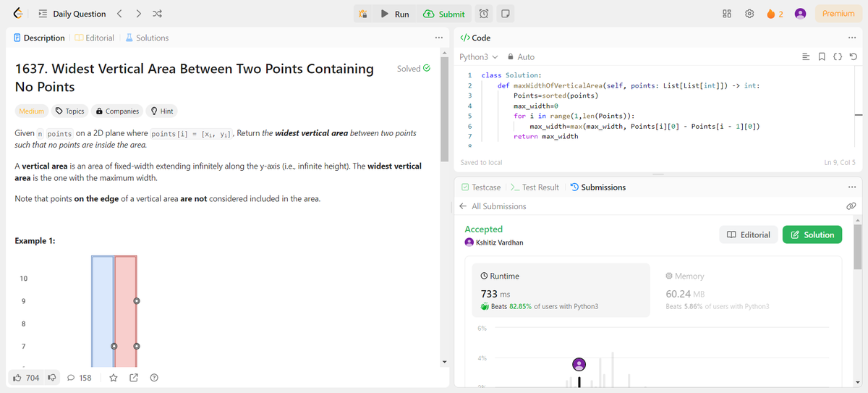Screen dimensions: 868x393
Task: Click the curly braces icon
Action: 838,56
